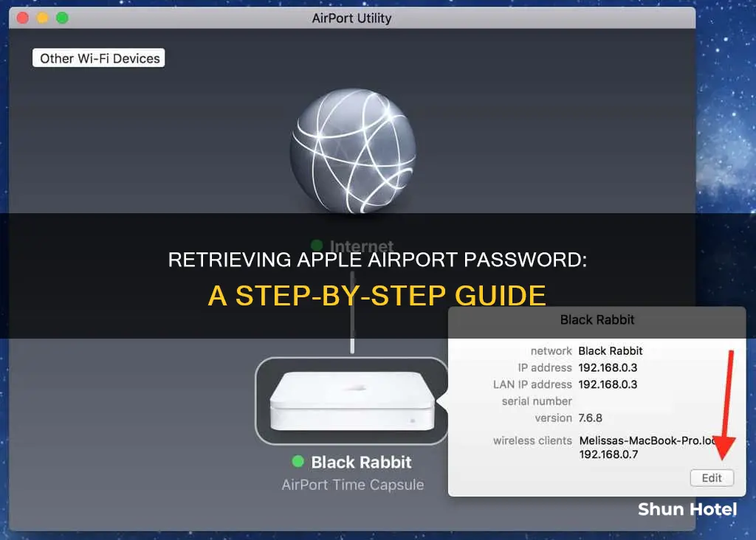The image size is (756, 540).
Task: Click the IP address value 192.168.0.3
Action: coord(608,367)
